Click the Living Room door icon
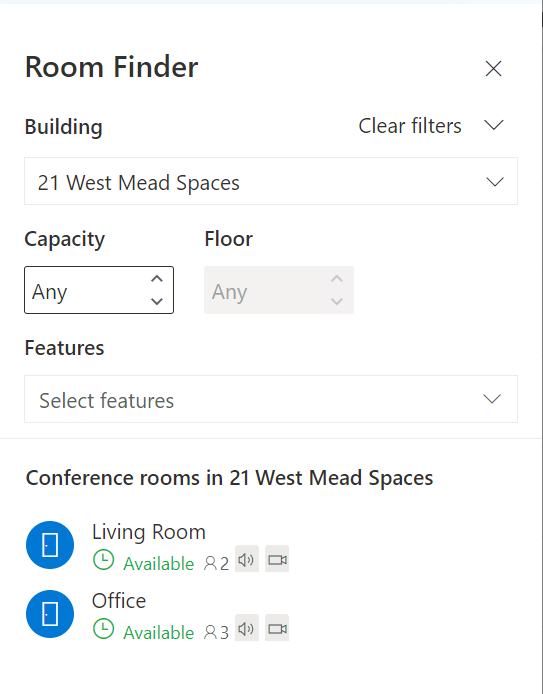 point(50,545)
